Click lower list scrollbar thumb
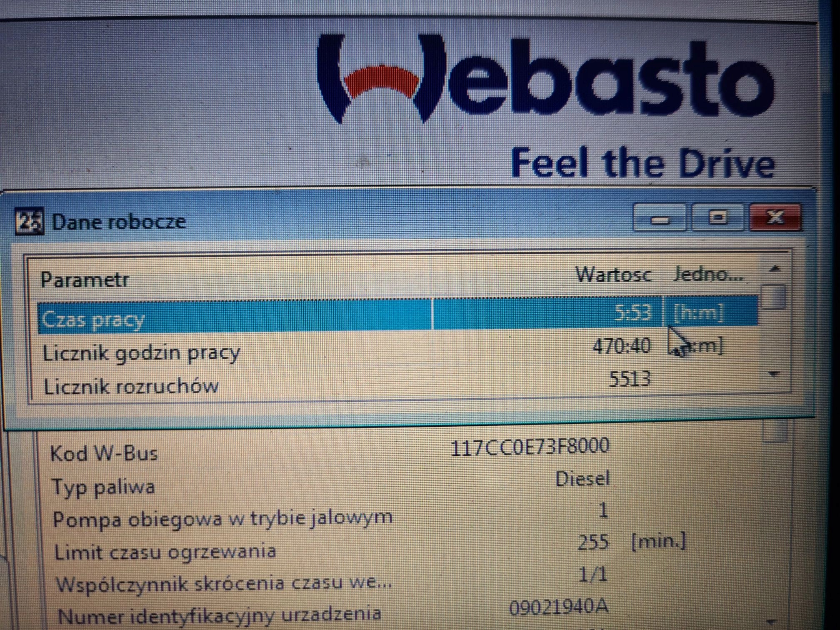Screen dimensions: 840x630 pyautogui.click(x=774, y=431)
